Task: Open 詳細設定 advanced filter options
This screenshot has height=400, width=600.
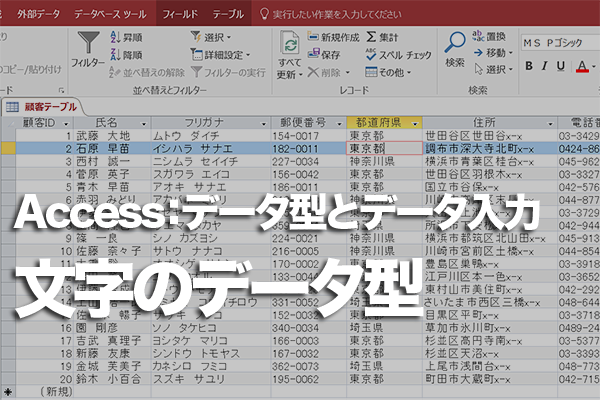Action: pos(220,55)
